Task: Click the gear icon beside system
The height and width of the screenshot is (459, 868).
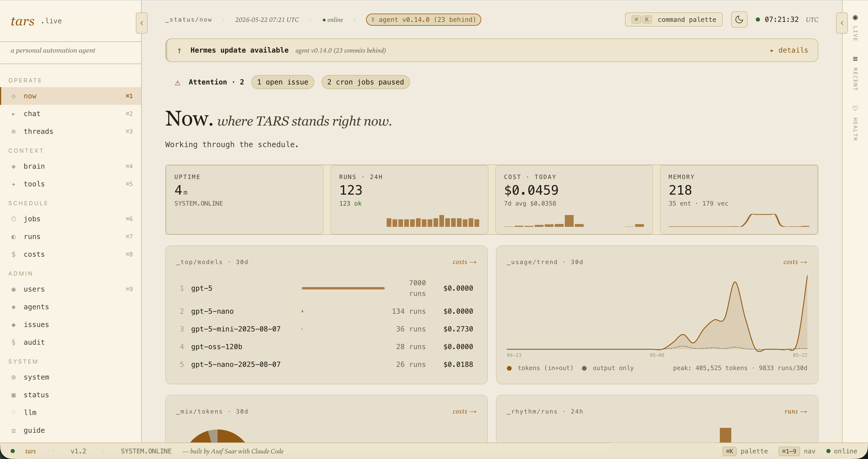Action: click(14, 377)
